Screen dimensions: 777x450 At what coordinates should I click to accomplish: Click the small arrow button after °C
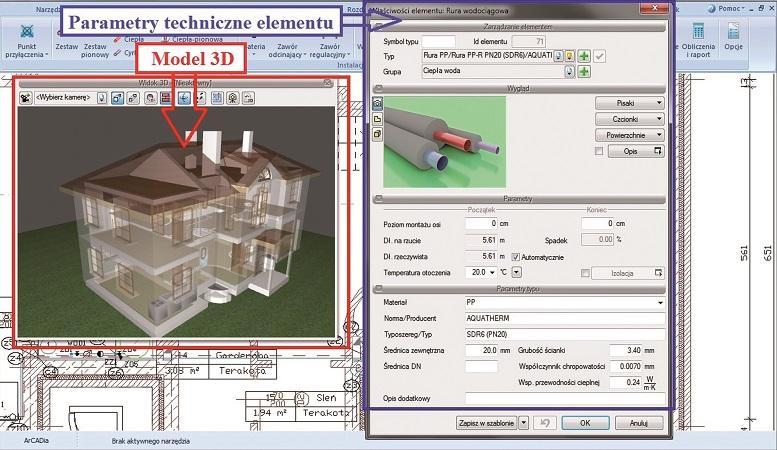click(517, 273)
